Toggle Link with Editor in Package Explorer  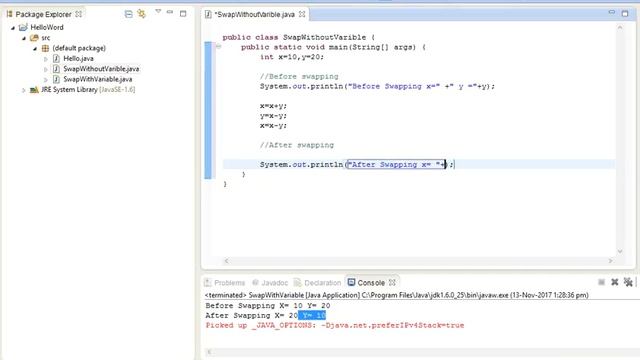[x=142, y=14]
